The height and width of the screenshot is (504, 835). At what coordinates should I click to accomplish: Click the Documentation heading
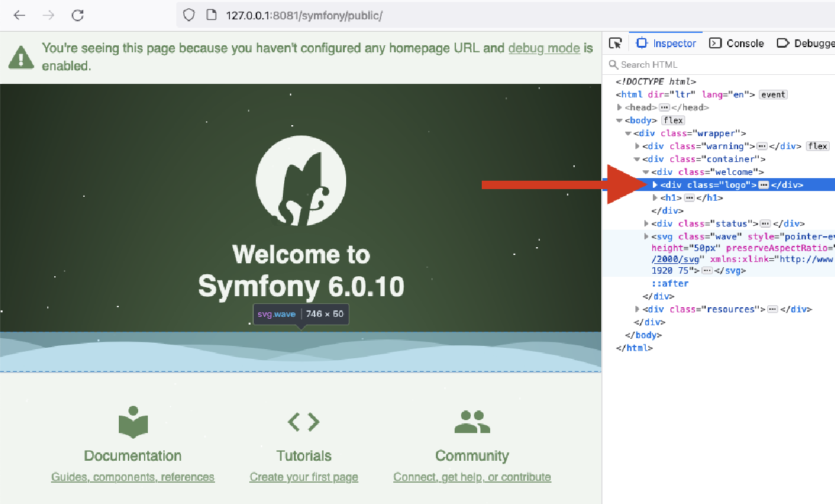pyautogui.click(x=133, y=456)
